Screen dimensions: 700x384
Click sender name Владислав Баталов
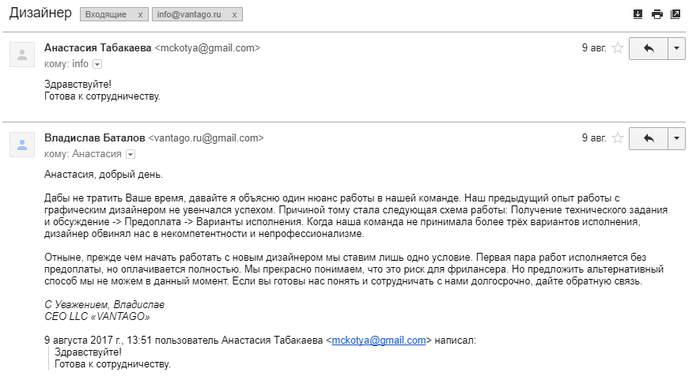click(95, 138)
